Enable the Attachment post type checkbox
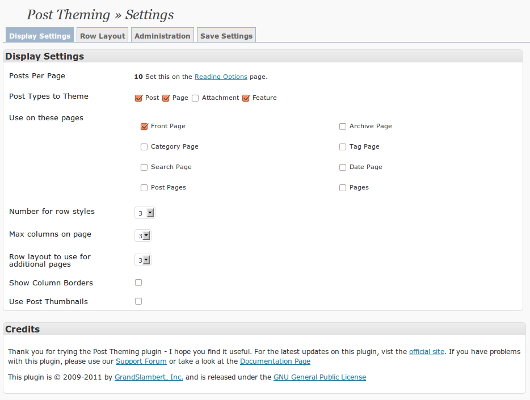 (x=195, y=98)
